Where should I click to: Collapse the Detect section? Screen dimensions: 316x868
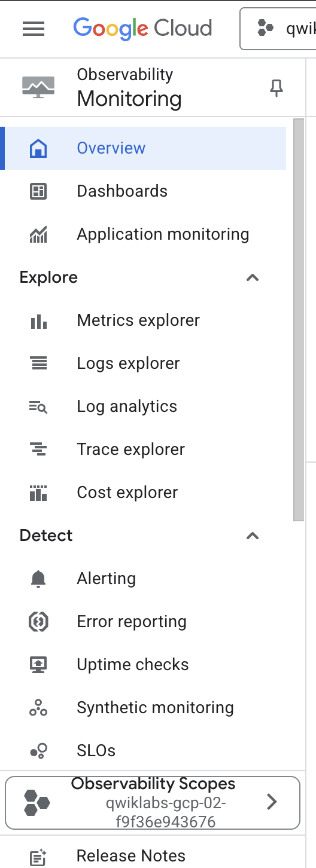click(x=253, y=536)
